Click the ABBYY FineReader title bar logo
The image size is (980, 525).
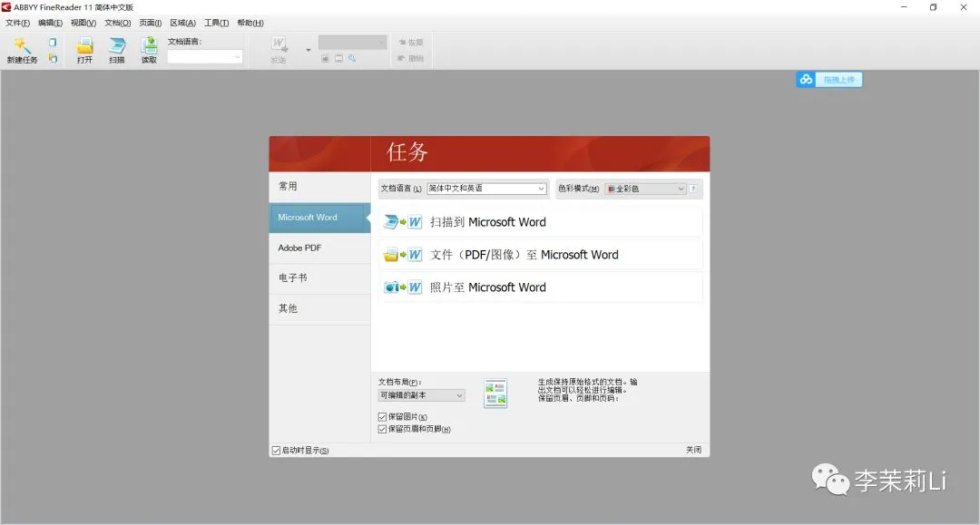pos(6,7)
